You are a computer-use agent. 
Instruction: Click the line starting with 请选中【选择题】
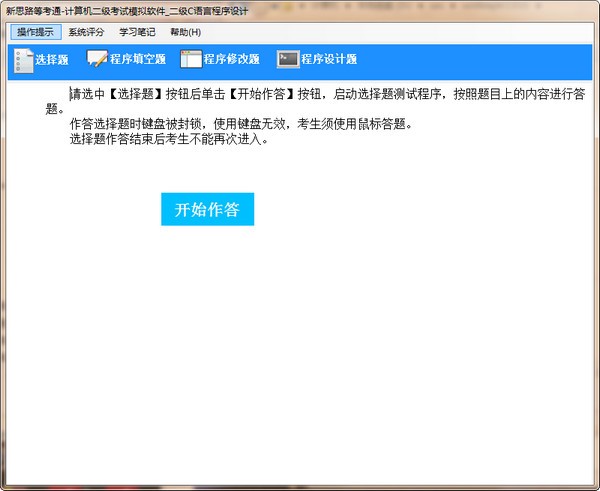pyautogui.click(x=327, y=94)
